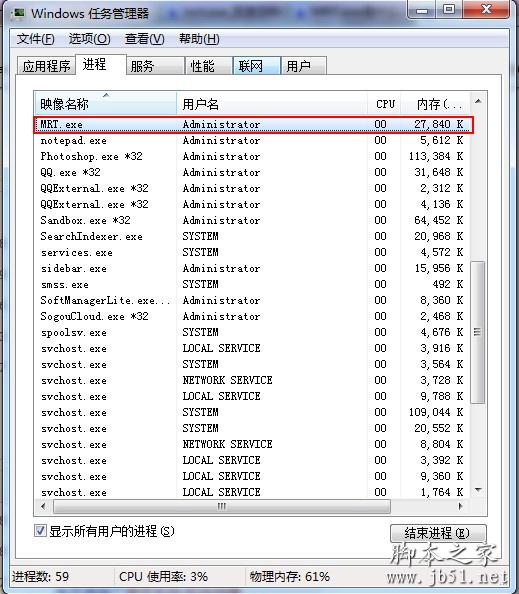Click the 31,648 K memory value

click(439, 172)
